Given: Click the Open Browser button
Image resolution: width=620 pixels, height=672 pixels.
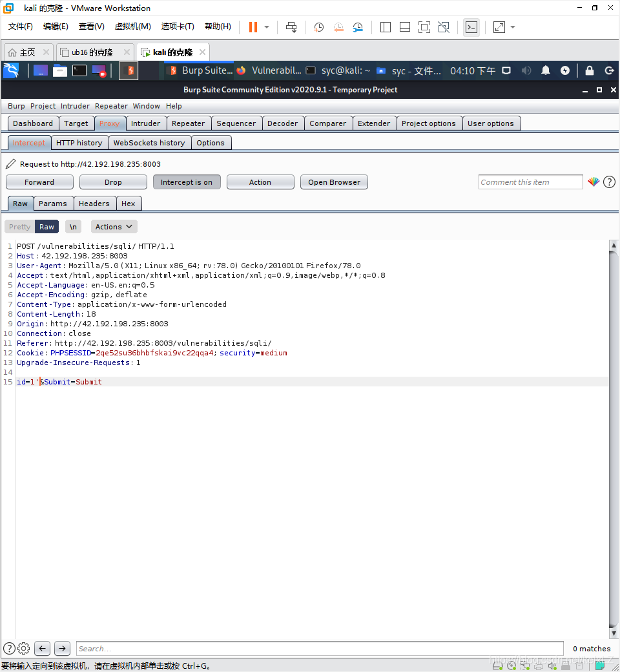Looking at the screenshot, I should 334,182.
